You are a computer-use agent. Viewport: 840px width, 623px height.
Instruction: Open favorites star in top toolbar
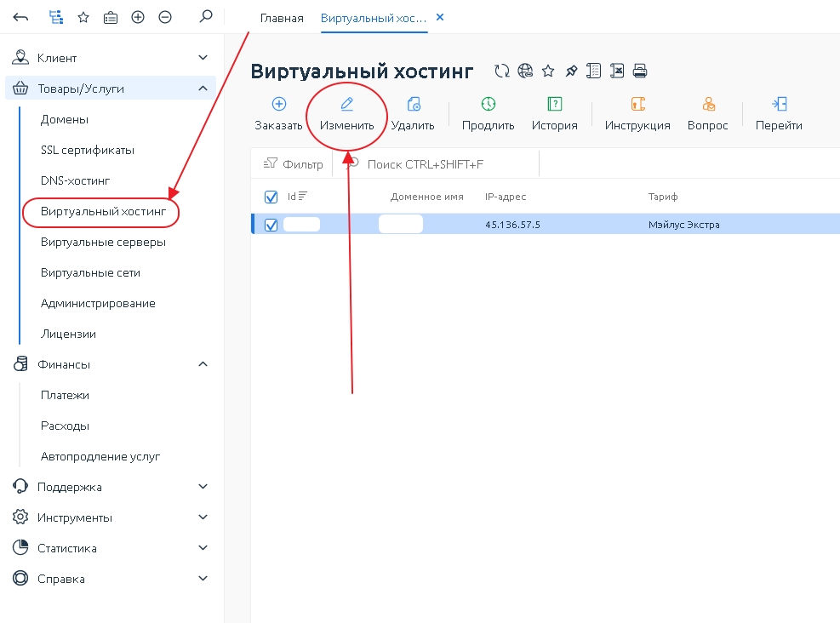tap(83, 18)
